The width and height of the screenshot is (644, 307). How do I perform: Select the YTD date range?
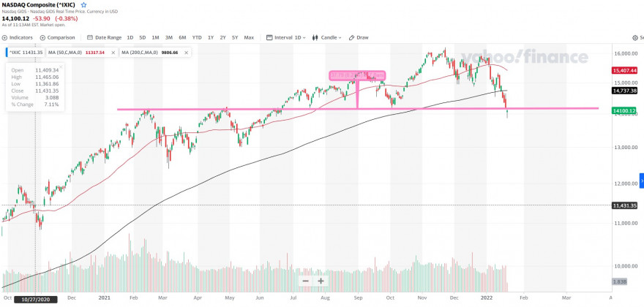tap(197, 37)
